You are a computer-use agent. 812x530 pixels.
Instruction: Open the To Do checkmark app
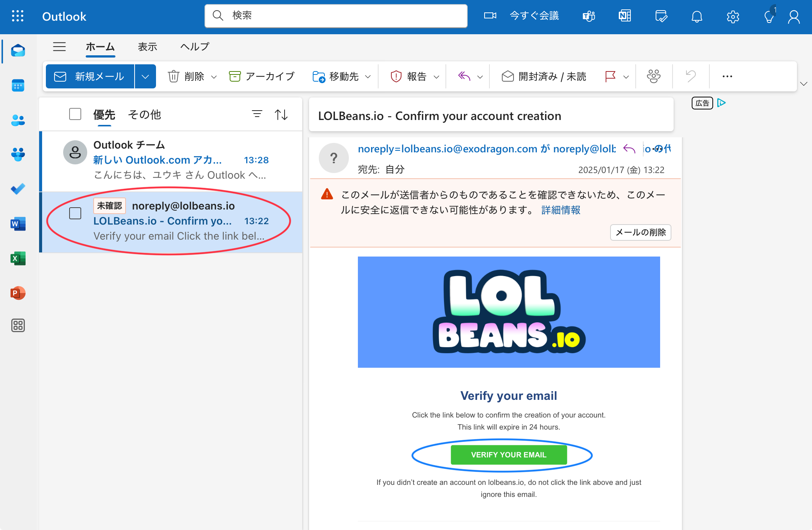coord(18,189)
